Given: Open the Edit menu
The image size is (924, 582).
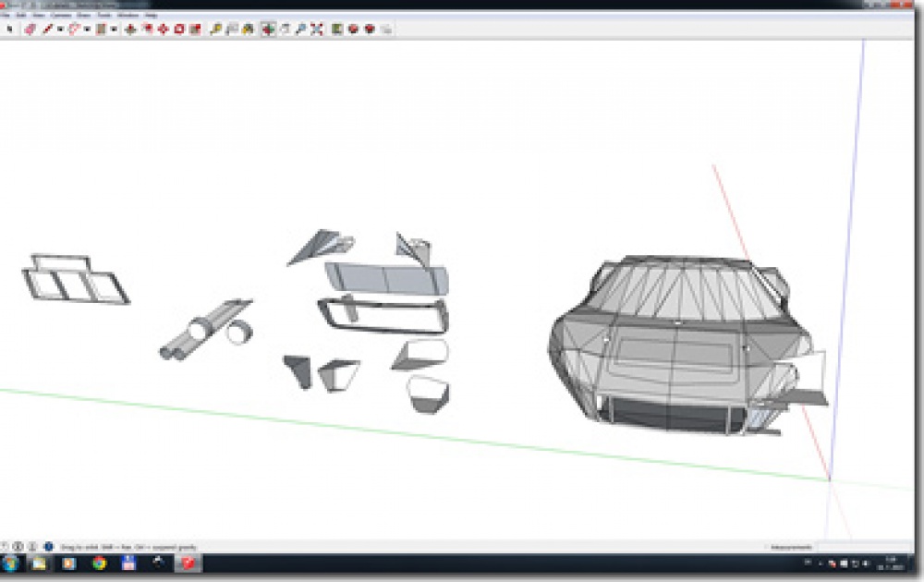Looking at the screenshot, I should (x=21, y=15).
